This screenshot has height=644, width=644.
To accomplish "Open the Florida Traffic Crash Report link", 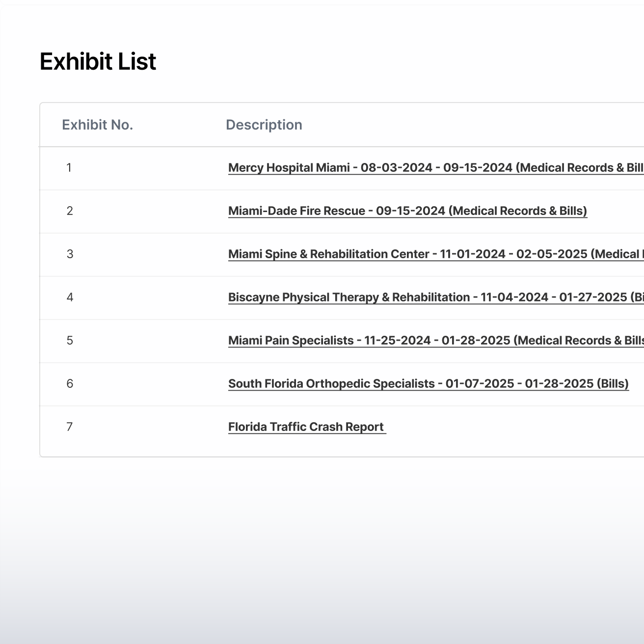I will coord(306,427).
